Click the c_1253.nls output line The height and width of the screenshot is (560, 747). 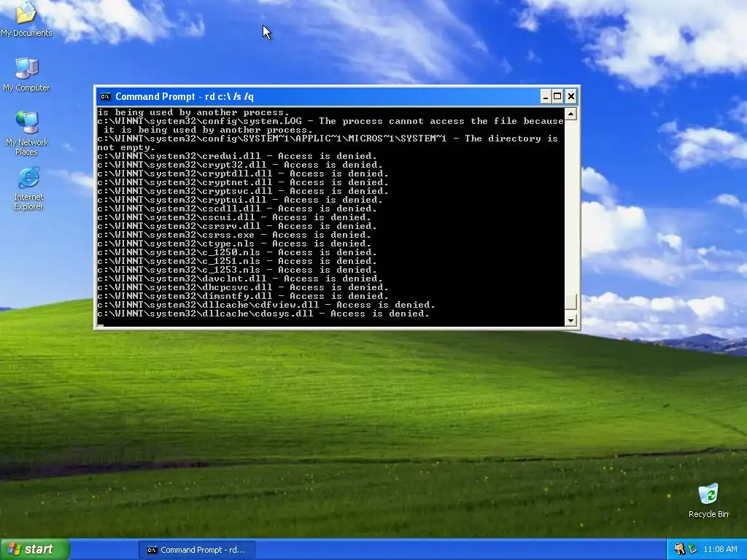(x=237, y=270)
